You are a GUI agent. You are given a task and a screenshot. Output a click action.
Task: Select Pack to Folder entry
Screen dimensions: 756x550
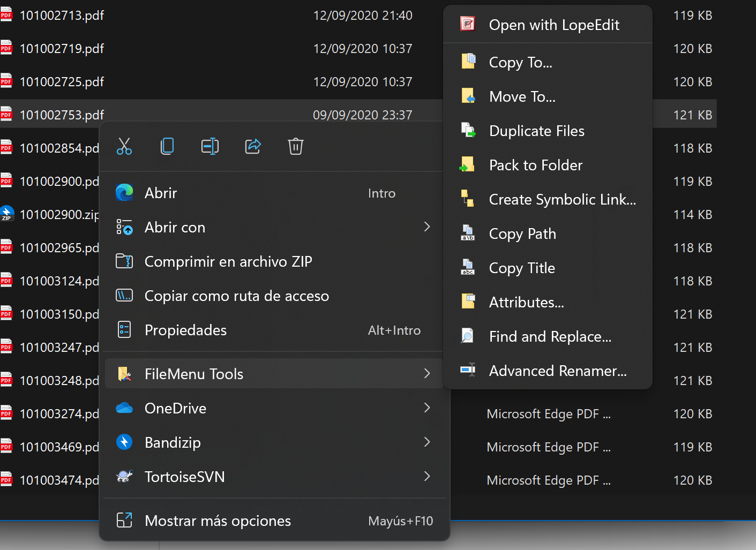(x=548, y=165)
